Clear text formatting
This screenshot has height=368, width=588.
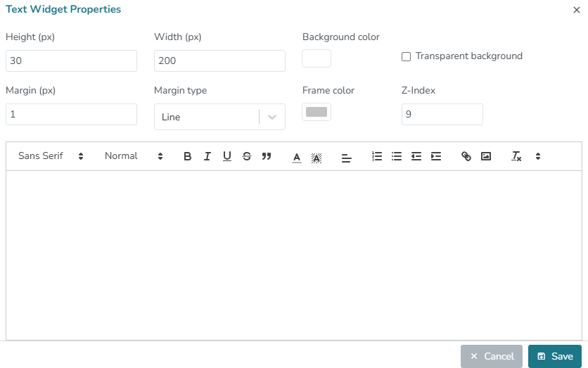coord(516,156)
